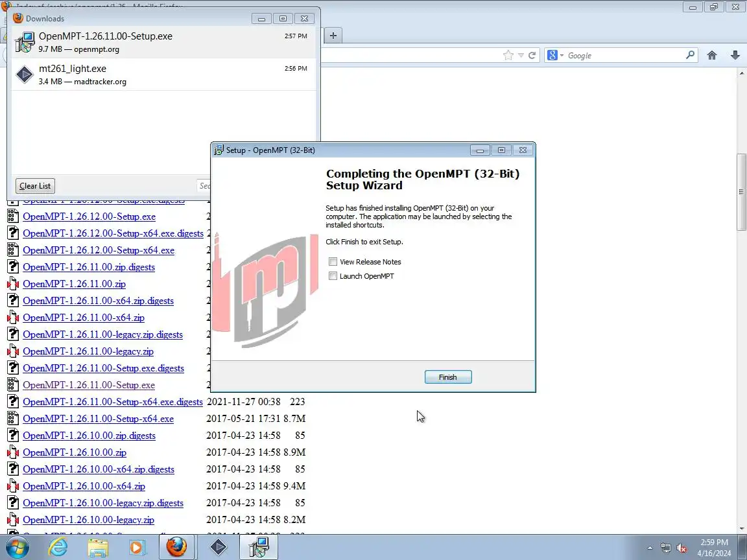Open OpenMPT-1.26.12.00-Setup.exe link
The image size is (747, 560).
[89, 216]
